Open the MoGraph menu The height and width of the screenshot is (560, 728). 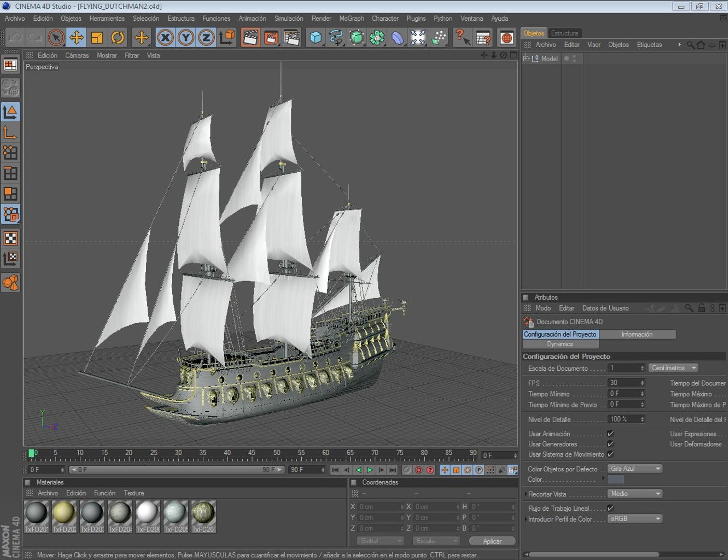point(352,18)
